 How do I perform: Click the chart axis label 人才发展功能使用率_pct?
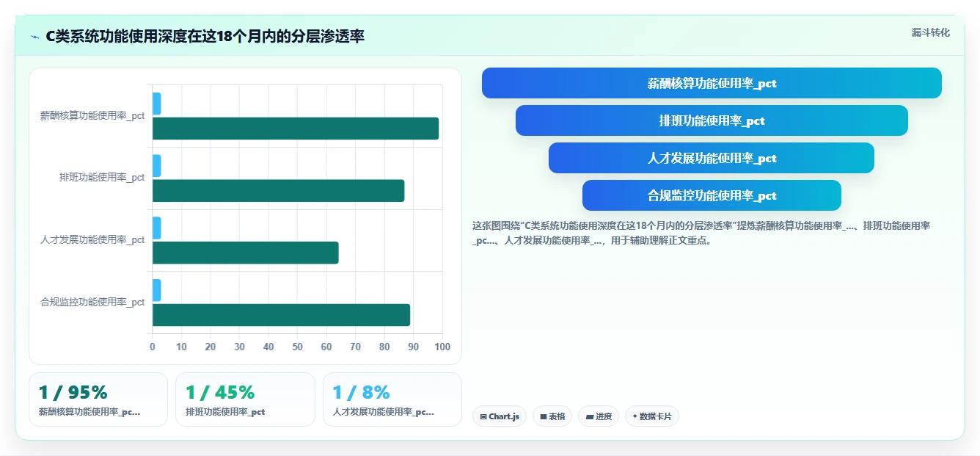pos(92,239)
